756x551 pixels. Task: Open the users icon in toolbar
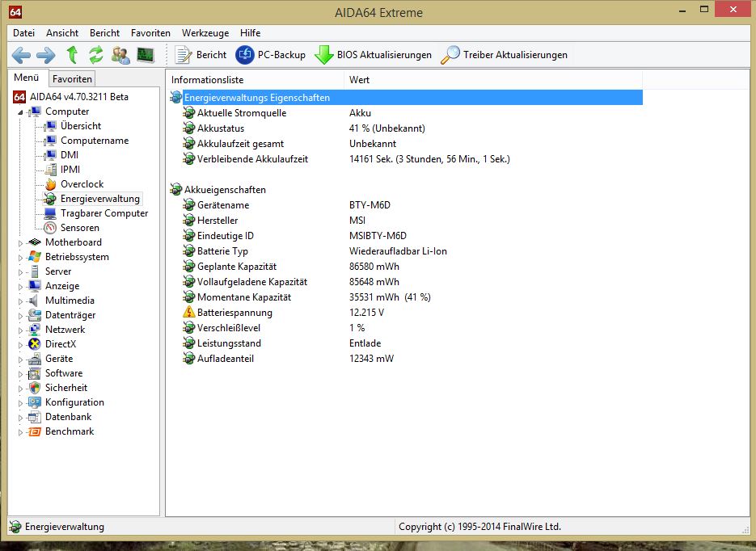120,55
